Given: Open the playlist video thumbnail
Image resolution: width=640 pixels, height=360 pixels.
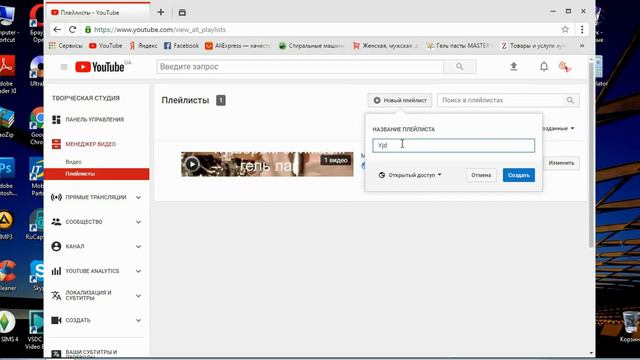Looking at the screenshot, I should [x=267, y=164].
